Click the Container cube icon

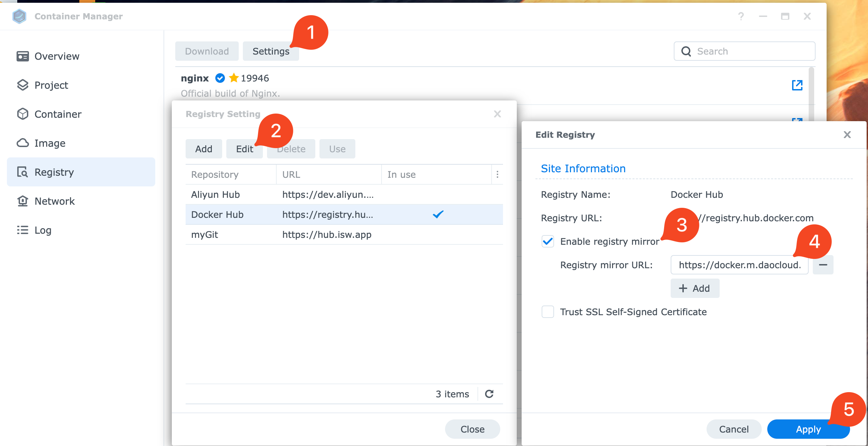pos(23,114)
